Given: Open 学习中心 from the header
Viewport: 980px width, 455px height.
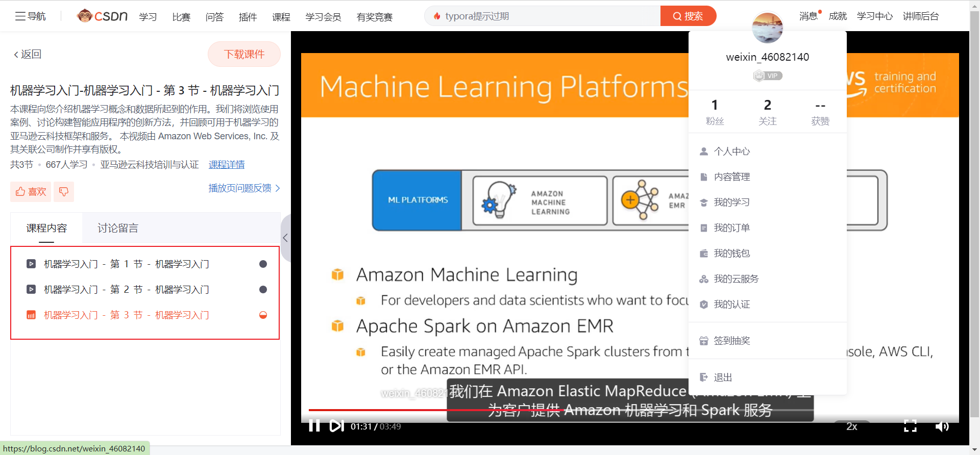Looking at the screenshot, I should pyautogui.click(x=875, y=16).
